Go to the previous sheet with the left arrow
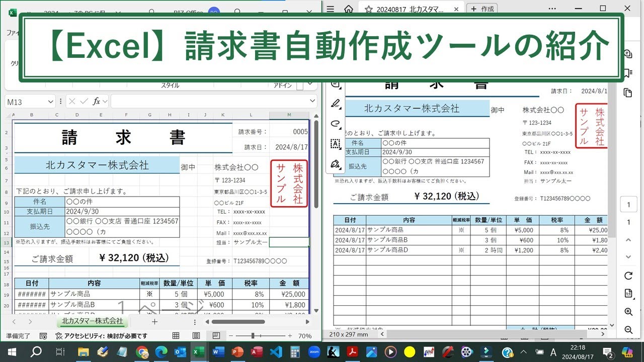This screenshot has height=362, width=644. point(14,321)
